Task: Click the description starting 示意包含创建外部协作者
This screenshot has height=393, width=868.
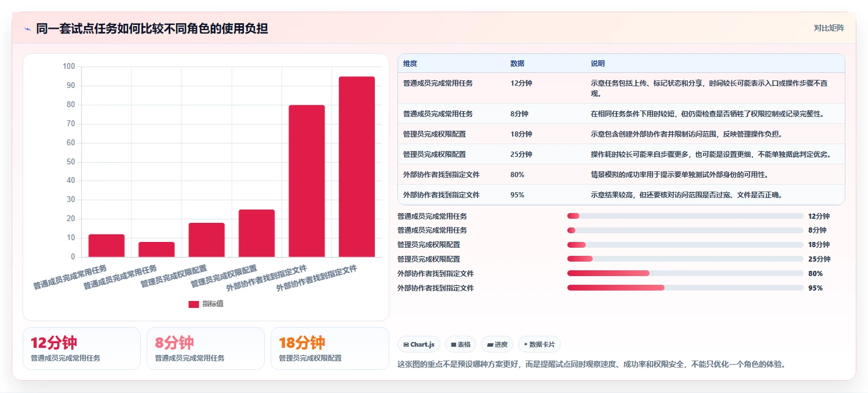Action: 687,134
